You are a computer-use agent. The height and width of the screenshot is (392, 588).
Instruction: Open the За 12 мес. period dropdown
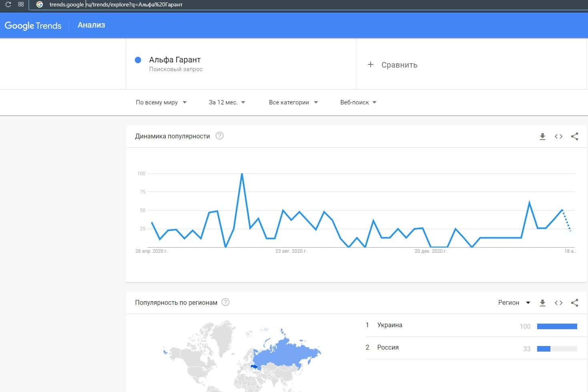tap(227, 102)
